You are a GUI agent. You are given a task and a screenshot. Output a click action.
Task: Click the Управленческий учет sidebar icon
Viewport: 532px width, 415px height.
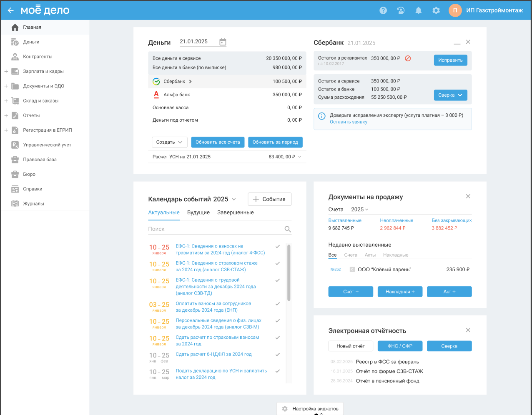[x=15, y=145]
